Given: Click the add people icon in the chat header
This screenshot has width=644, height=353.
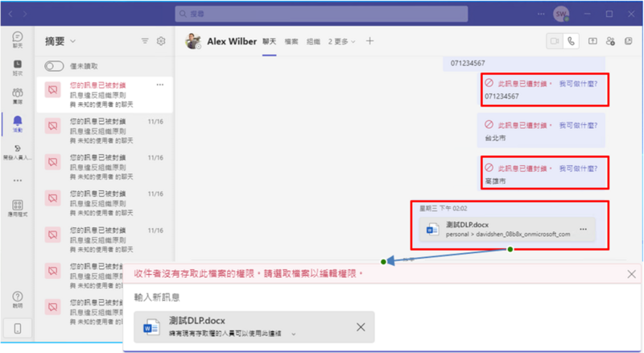Looking at the screenshot, I should point(610,41).
